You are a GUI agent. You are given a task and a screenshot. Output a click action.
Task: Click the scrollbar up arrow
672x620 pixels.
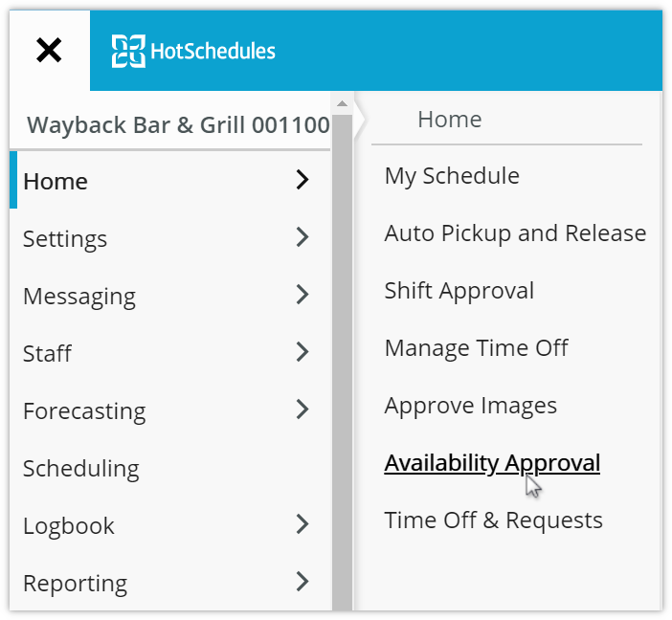pos(342,103)
